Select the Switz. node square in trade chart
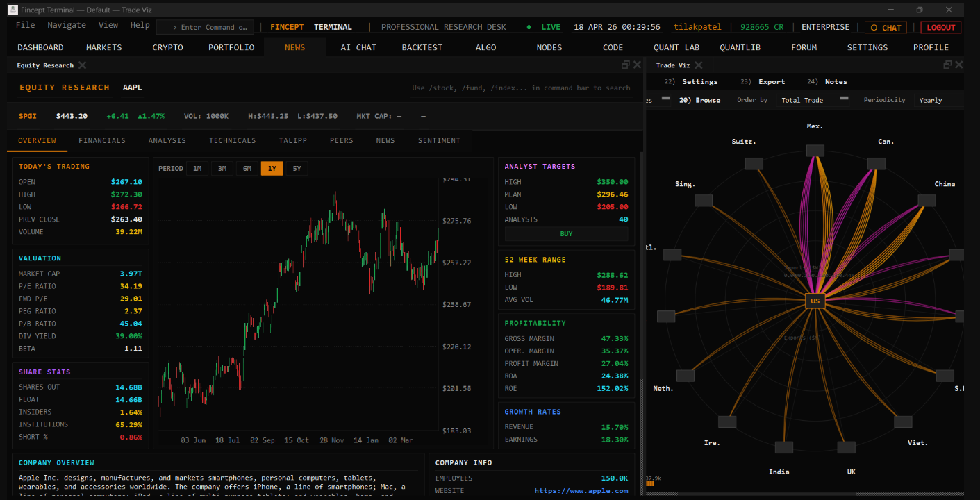This screenshot has height=500, width=980. (x=754, y=164)
